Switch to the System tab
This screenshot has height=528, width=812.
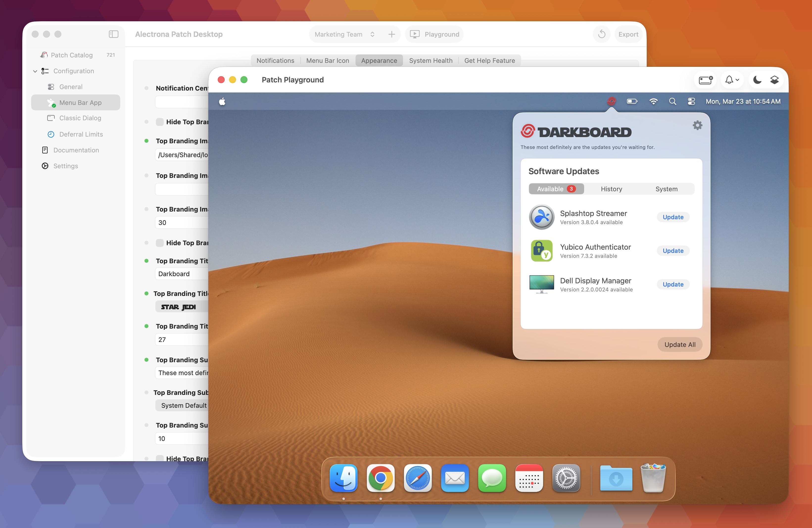[x=666, y=189]
